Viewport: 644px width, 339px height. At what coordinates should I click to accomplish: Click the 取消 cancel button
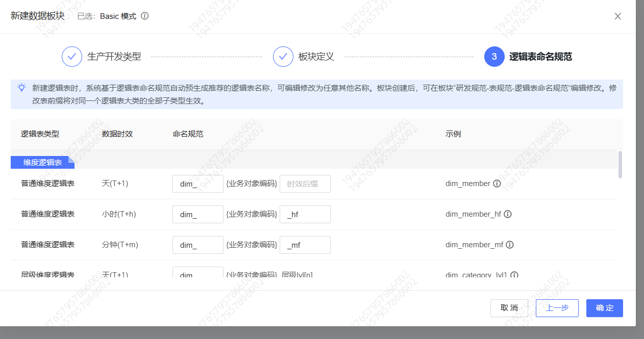pos(509,308)
